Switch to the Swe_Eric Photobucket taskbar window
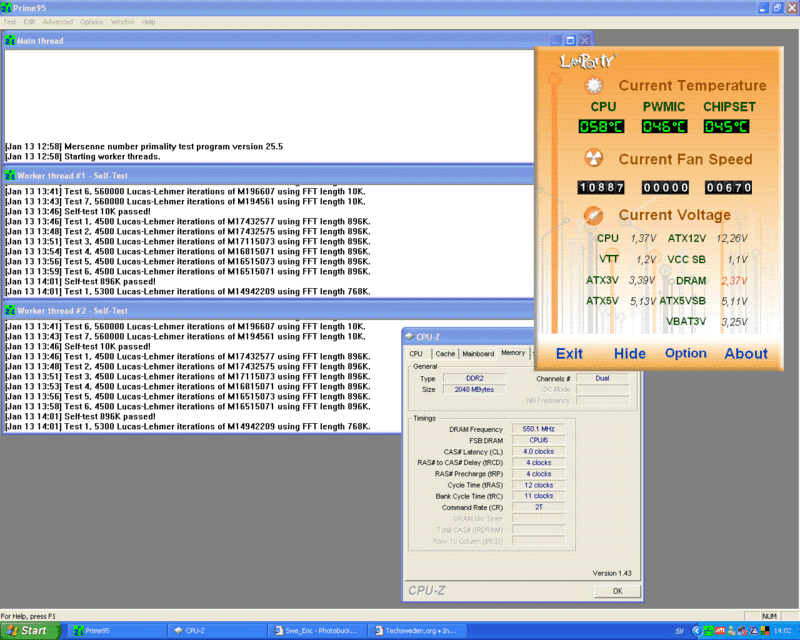The width and height of the screenshot is (800, 640). point(319,631)
